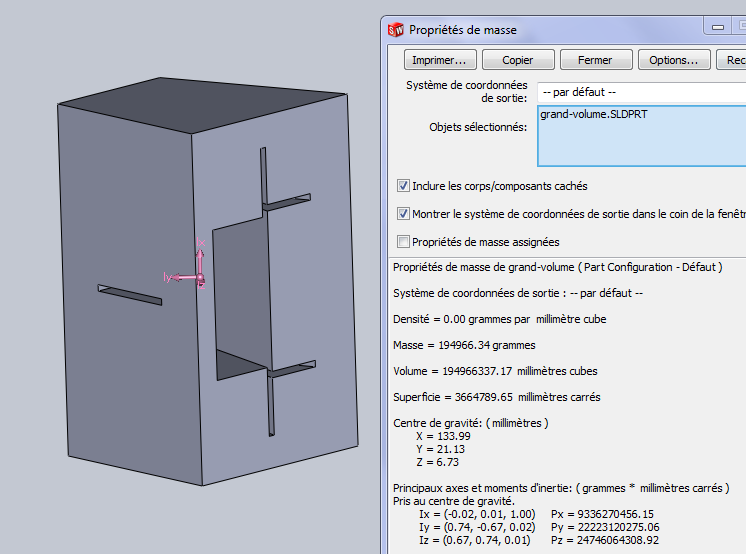Click the Propriétés de masse de grand-volume heading

click(558, 267)
